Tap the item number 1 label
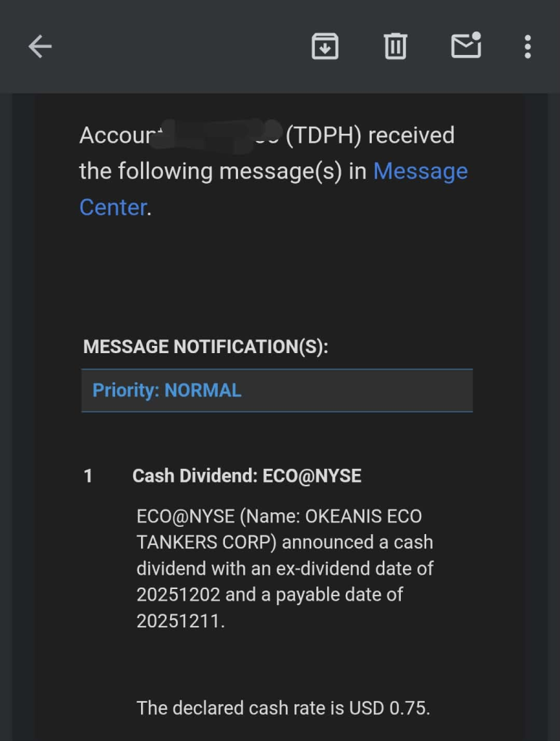 [x=88, y=476]
